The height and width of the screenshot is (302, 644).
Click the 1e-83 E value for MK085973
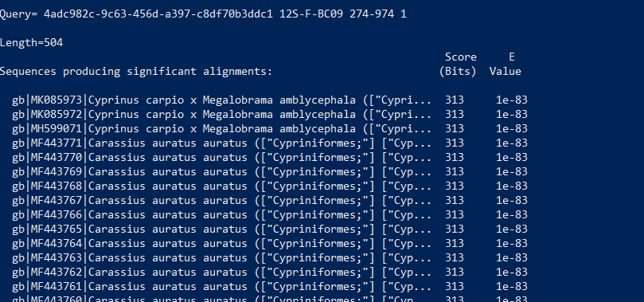click(512, 100)
